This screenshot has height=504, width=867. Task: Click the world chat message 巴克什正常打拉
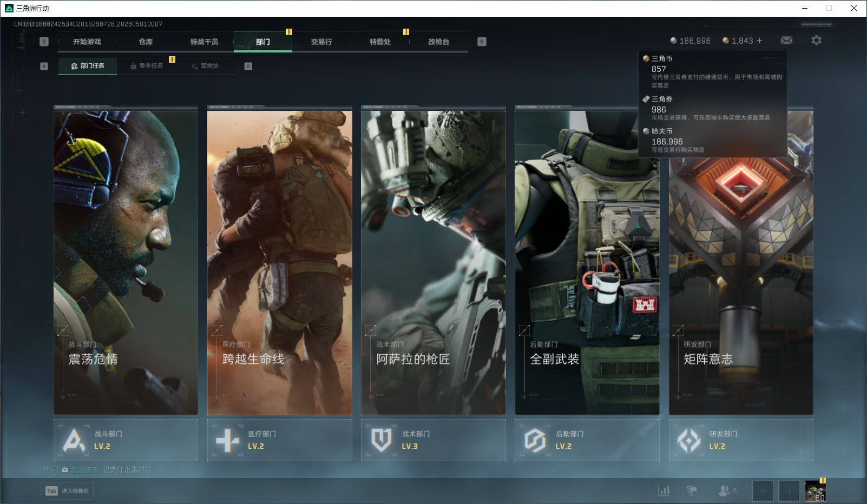click(127, 469)
